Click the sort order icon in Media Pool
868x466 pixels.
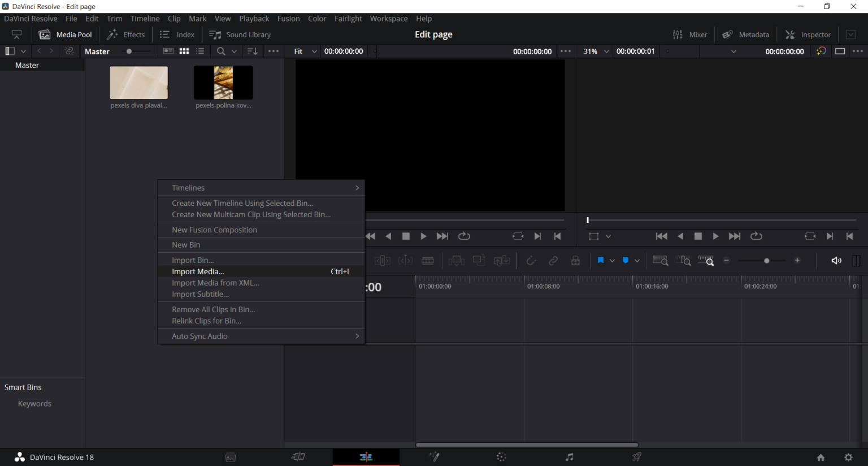point(253,51)
